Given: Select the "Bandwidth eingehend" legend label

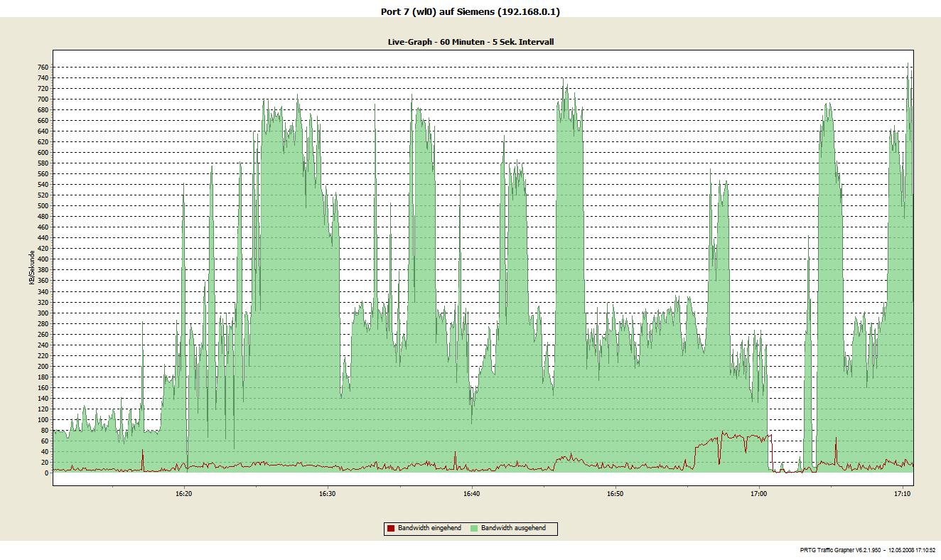Looking at the screenshot, I should [429, 528].
